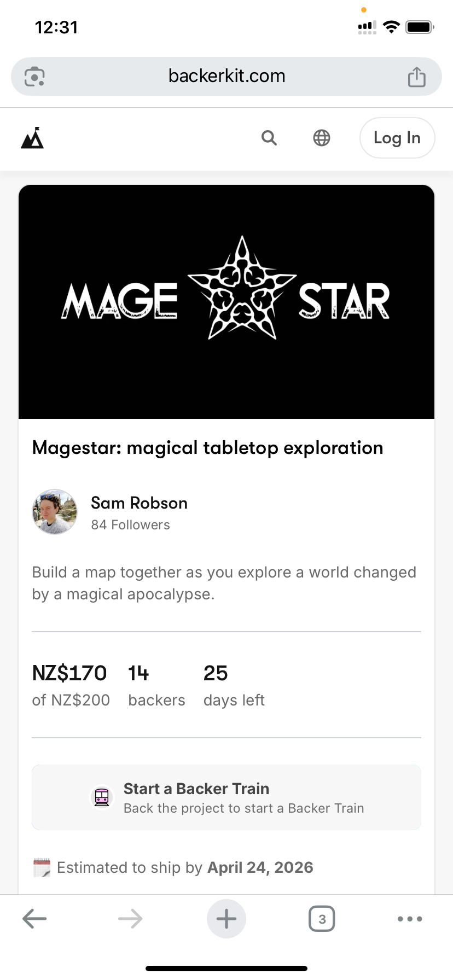Open the globe language selector

tap(322, 138)
